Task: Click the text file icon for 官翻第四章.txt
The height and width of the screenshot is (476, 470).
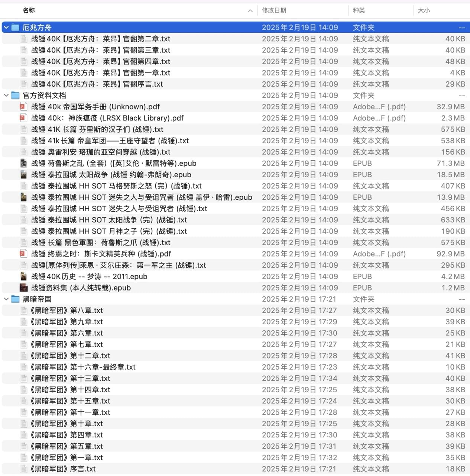Action: coord(24,61)
